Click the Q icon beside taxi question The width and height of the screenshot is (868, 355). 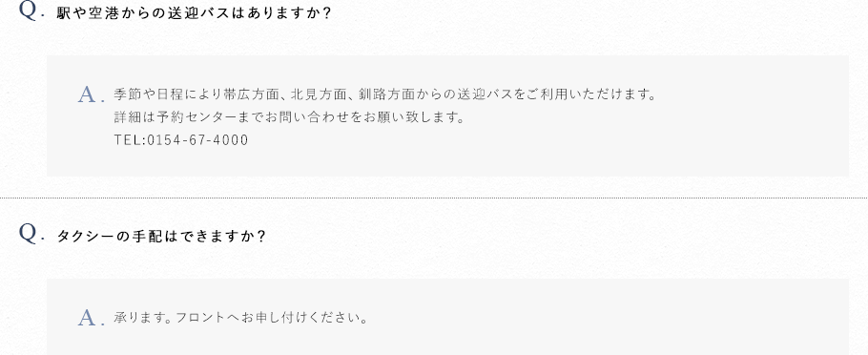point(28,234)
